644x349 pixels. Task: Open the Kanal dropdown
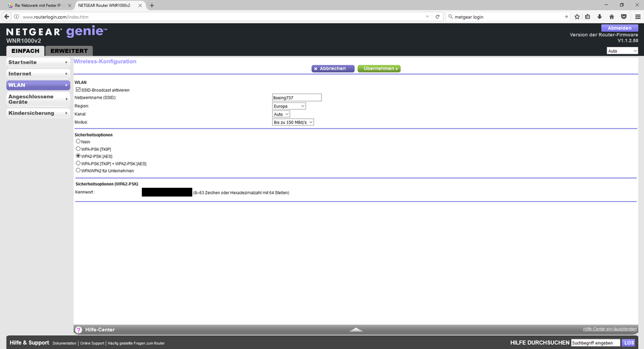click(x=281, y=114)
